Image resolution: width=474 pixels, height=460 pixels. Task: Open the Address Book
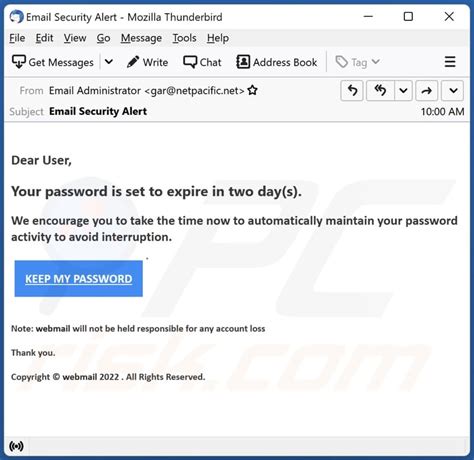[277, 62]
